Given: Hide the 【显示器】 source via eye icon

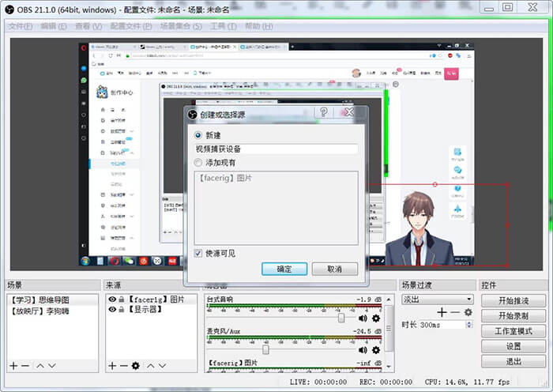Looking at the screenshot, I should pyautogui.click(x=112, y=309).
